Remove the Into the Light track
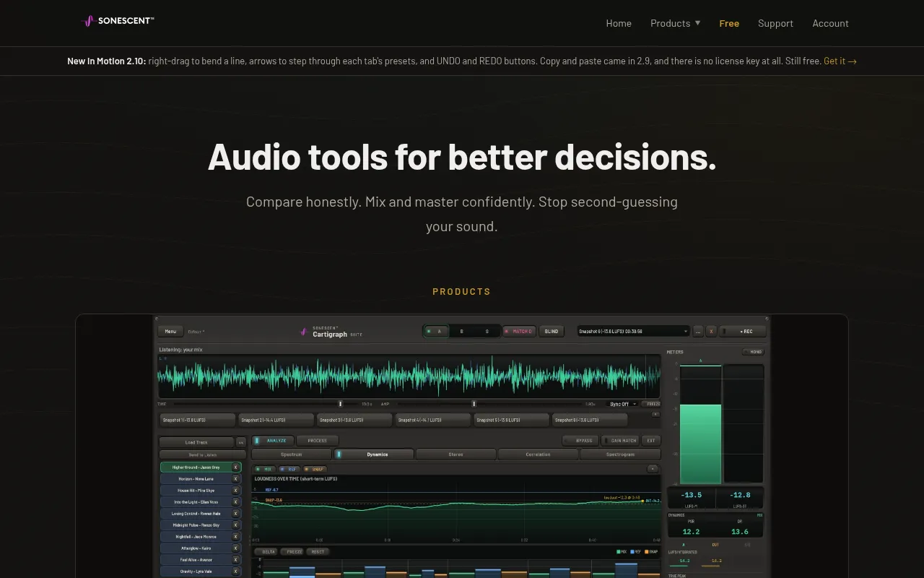The height and width of the screenshot is (578, 924). coord(236,502)
